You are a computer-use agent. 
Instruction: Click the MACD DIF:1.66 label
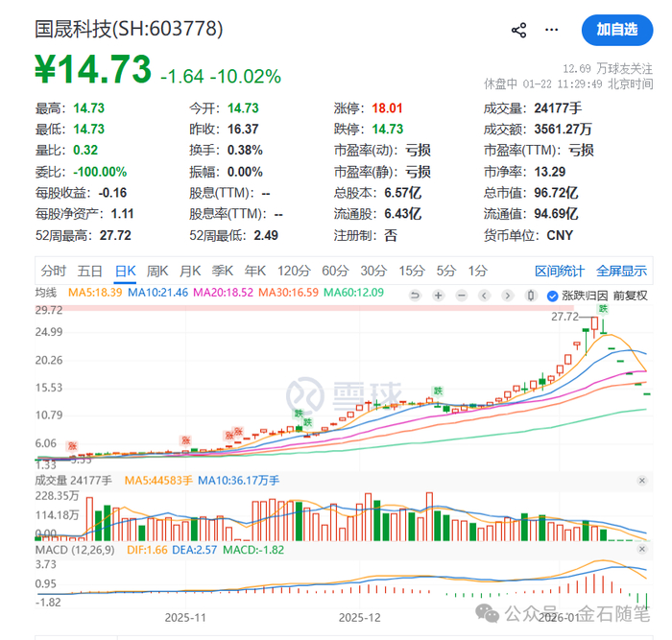click(147, 550)
